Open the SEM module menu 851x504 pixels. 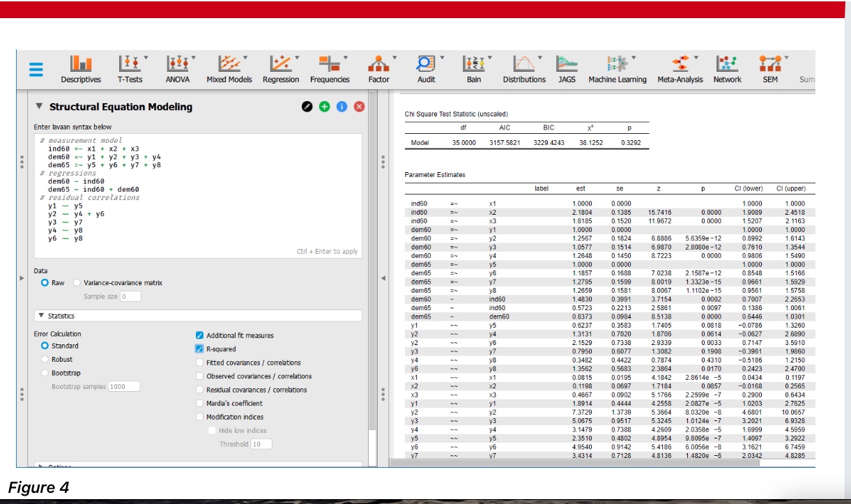tap(770, 69)
